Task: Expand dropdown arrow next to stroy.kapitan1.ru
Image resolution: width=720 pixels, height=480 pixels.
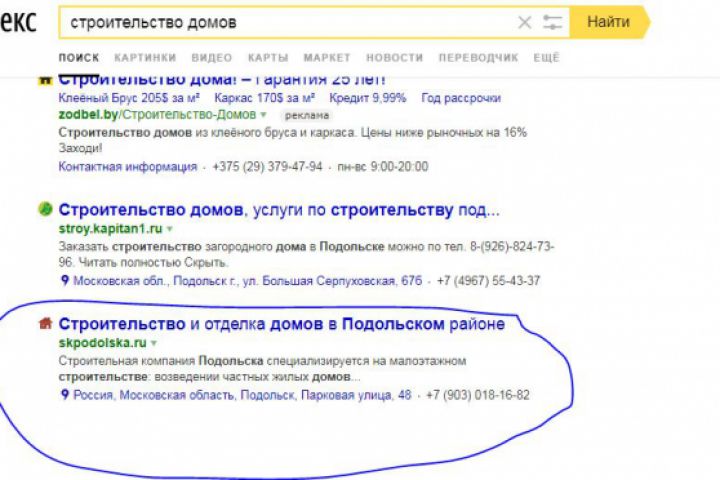Action: 170,229
